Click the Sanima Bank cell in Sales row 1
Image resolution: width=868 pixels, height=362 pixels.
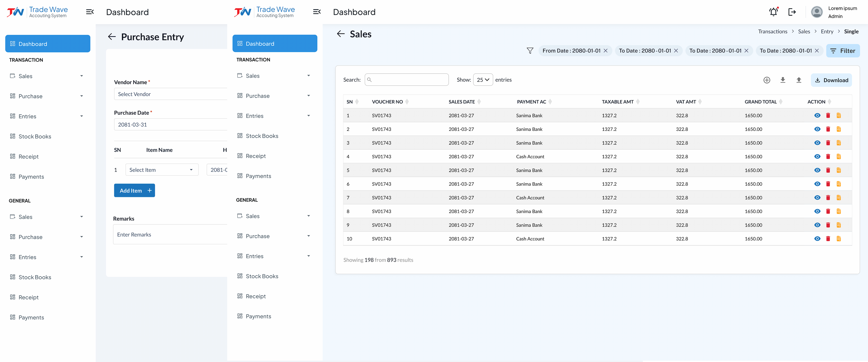coord(529,115)
